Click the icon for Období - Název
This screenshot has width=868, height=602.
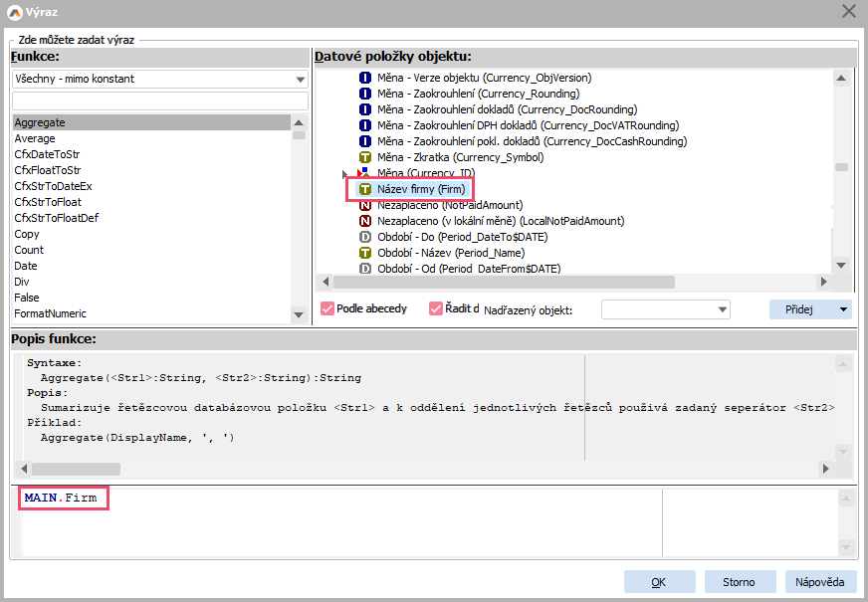365,253
